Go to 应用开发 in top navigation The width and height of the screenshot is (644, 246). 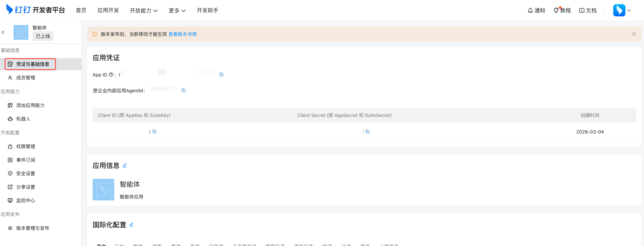[x=108, y=10]
